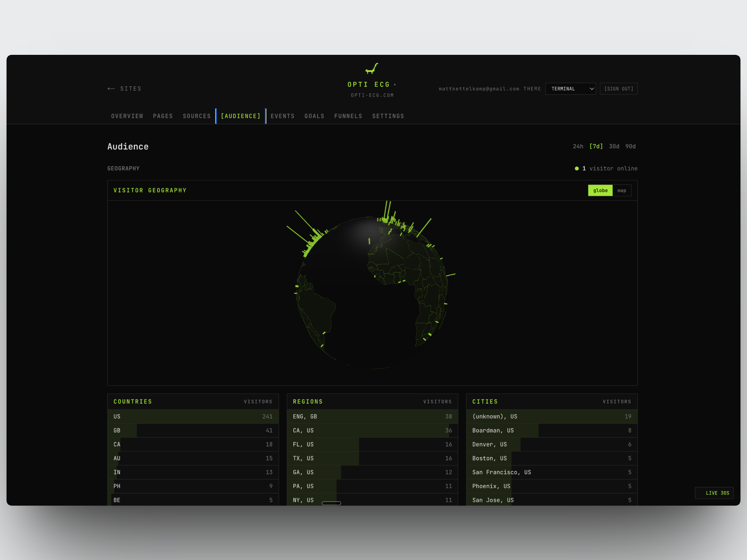Click the opti-ecg.com domain text
Viewport: 747px width, 560px height.
click(372, 95)
